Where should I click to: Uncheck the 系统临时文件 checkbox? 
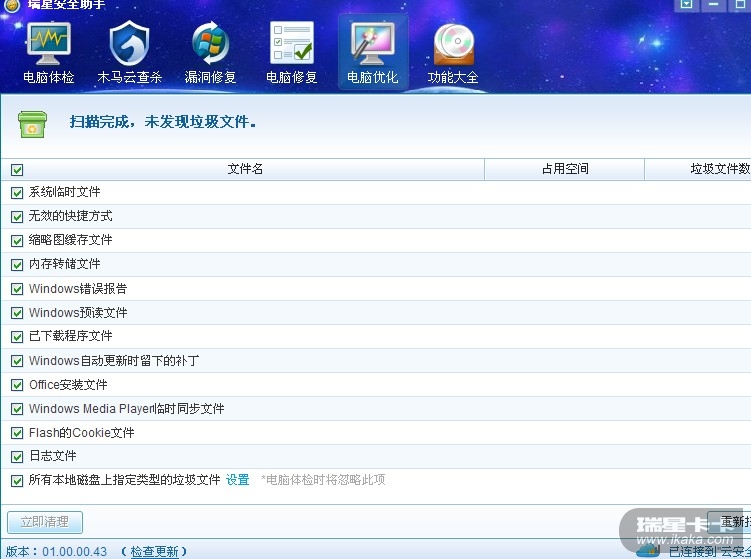pos(17,193)
